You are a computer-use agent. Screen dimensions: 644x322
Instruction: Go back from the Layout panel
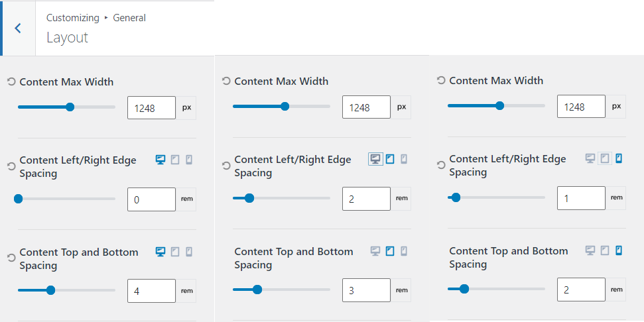pos(18,28)
